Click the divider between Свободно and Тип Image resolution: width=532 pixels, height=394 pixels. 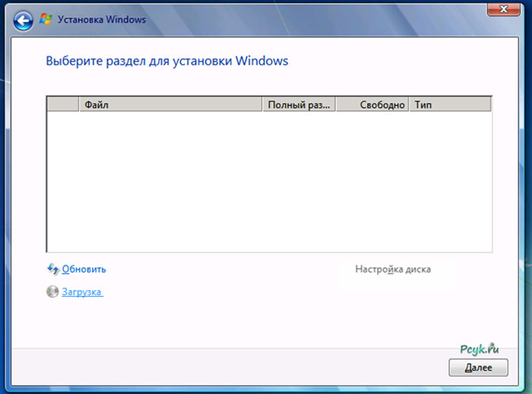[409, 105]
